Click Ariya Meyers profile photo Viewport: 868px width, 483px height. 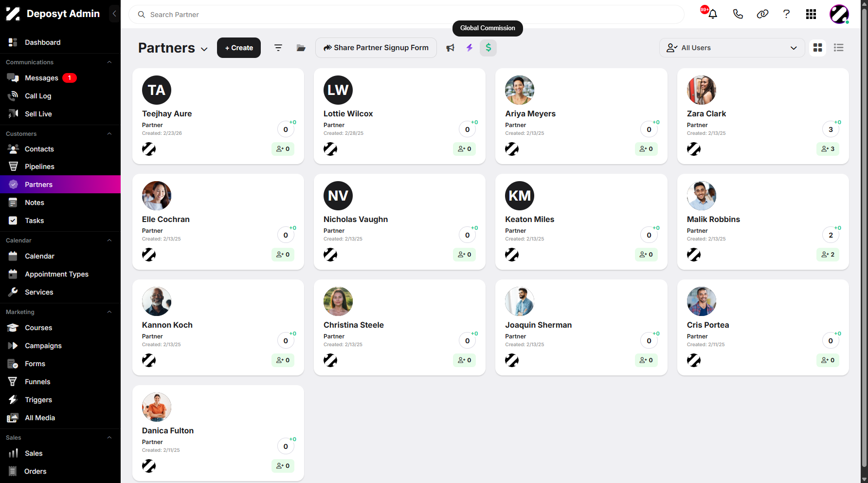pyautogui.click(x=520, y=90)
